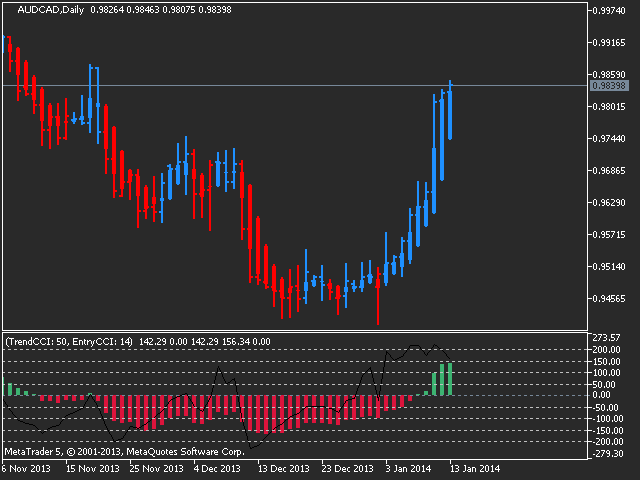Click the 0.99740 price axis label
This screenshot has height=480, width=640.
click(x=608, y=11)
